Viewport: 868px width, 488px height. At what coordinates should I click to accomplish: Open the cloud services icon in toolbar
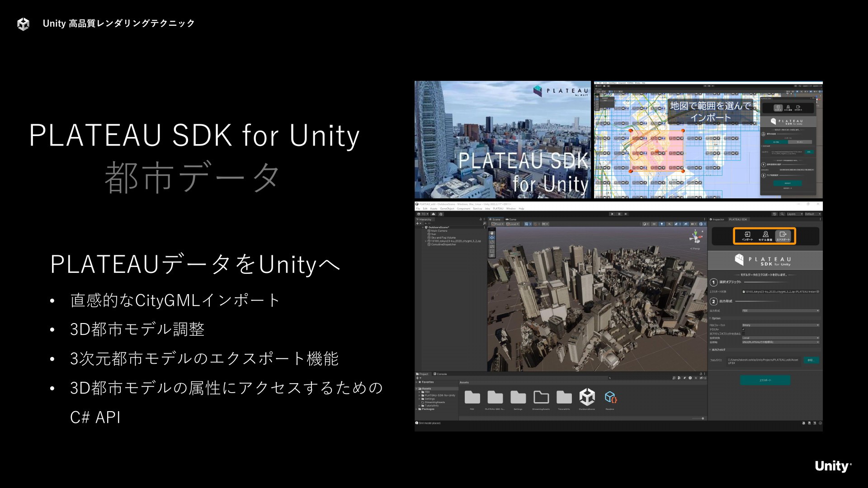point(434,214)
